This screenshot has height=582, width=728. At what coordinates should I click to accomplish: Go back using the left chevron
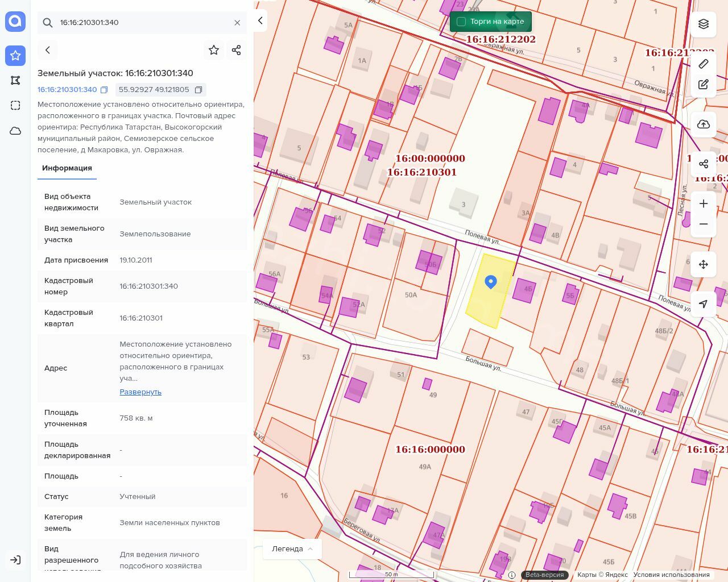(x=48, y=50)
